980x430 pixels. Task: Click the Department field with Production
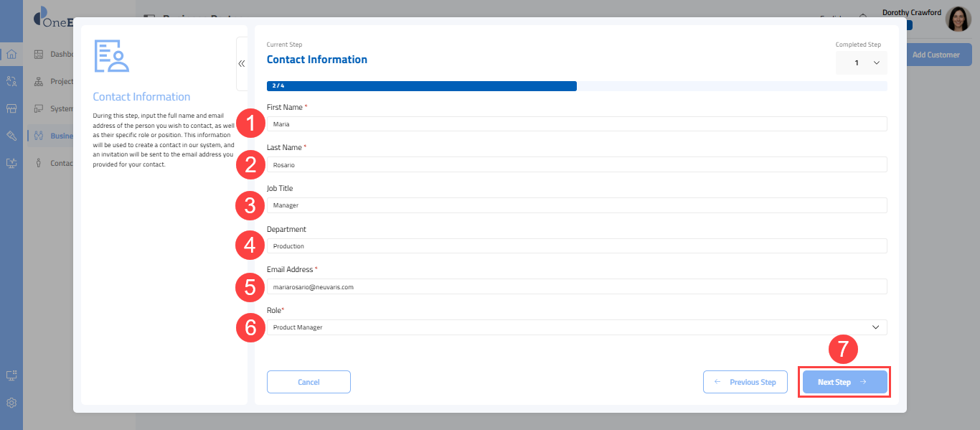[x=576, y=246]
